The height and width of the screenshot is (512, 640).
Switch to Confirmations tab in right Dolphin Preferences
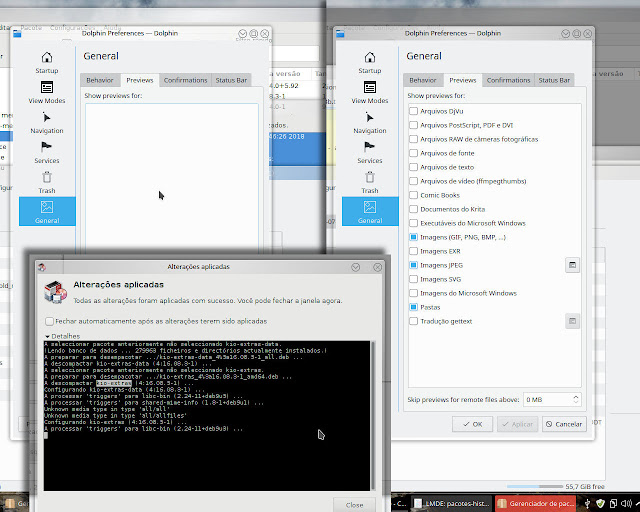(x=509, y=80)
